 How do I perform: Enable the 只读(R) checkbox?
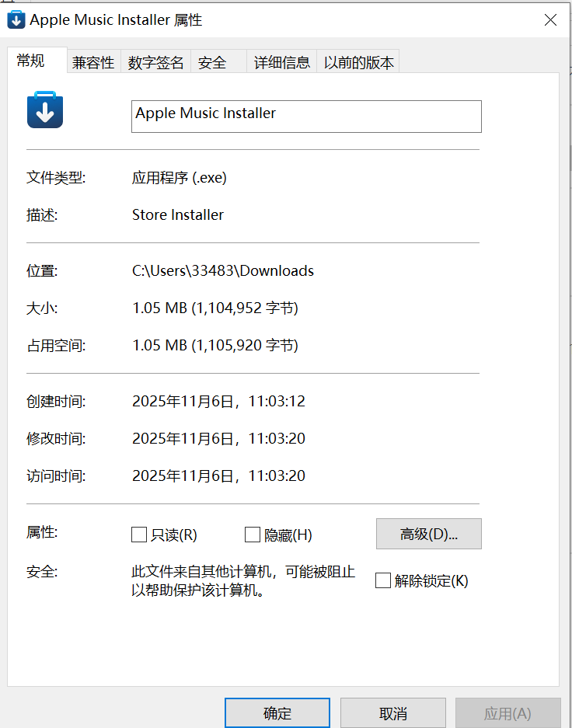point(139,535)
